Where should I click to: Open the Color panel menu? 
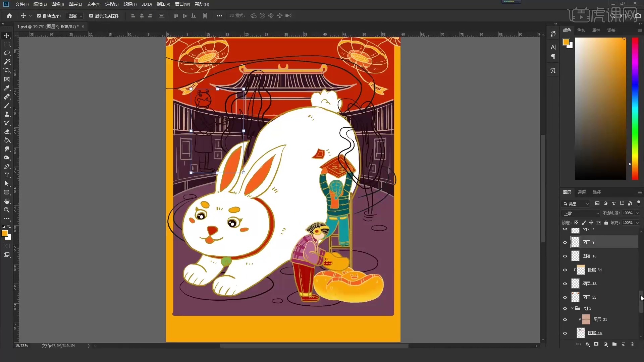pyautogui.click(x=640, y=30)
